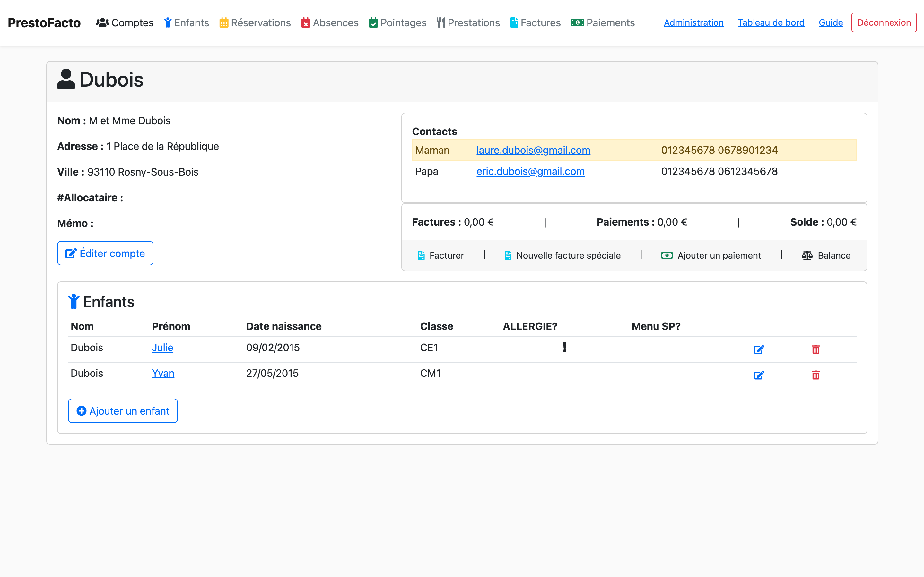The image size is (924, 577).
Task: Open laure.dubois@gmail.com email link
Action: (x=533, y=151)
